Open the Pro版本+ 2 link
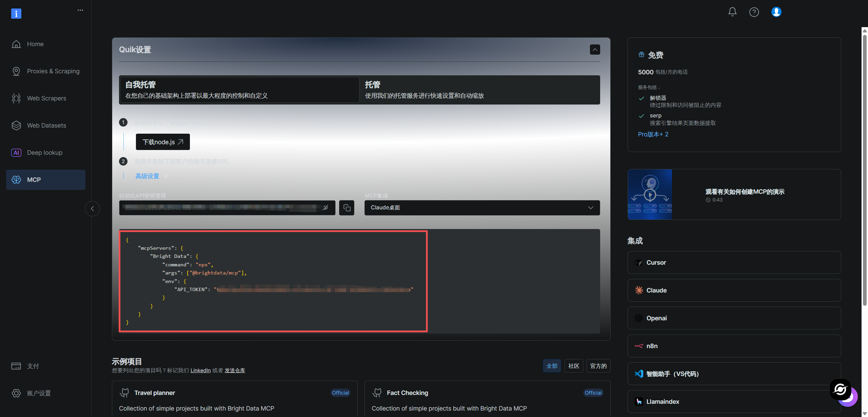The height and width of the screenshot is (417, 868). (653, 134)
